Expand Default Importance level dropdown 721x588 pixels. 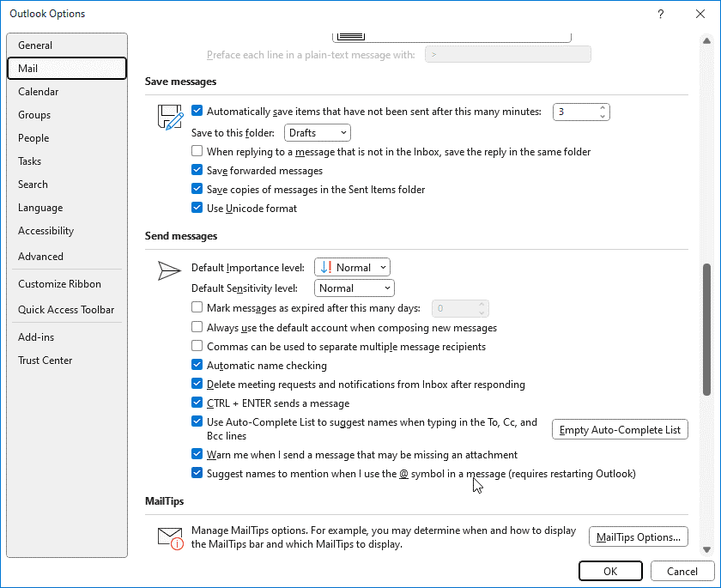tap(352, 268)
